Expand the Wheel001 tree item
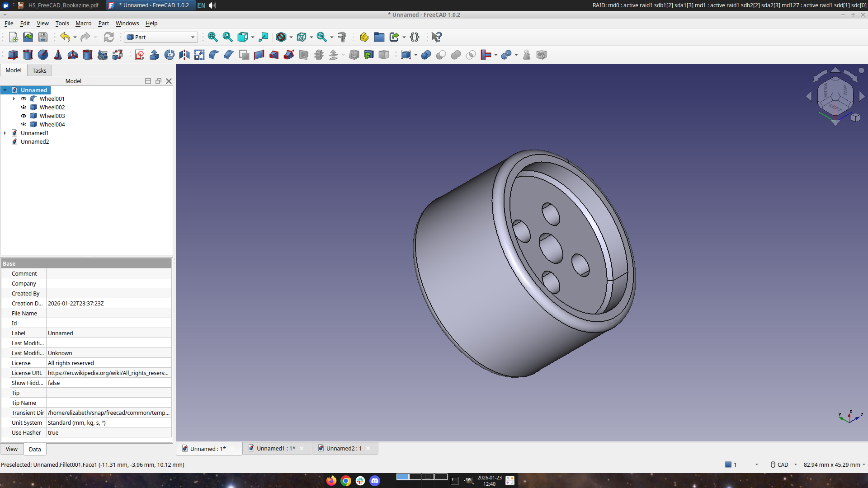This screenshot has width=868, height=488. (14, 99)
